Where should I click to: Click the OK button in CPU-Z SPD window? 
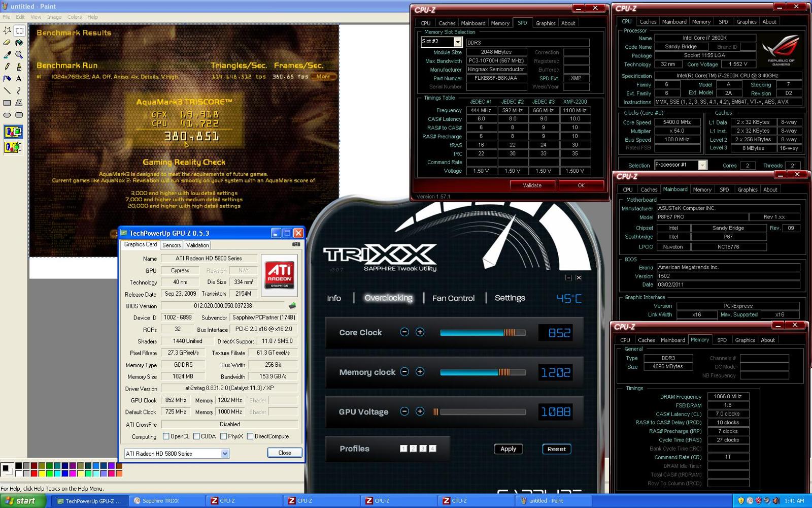point(581,185)
